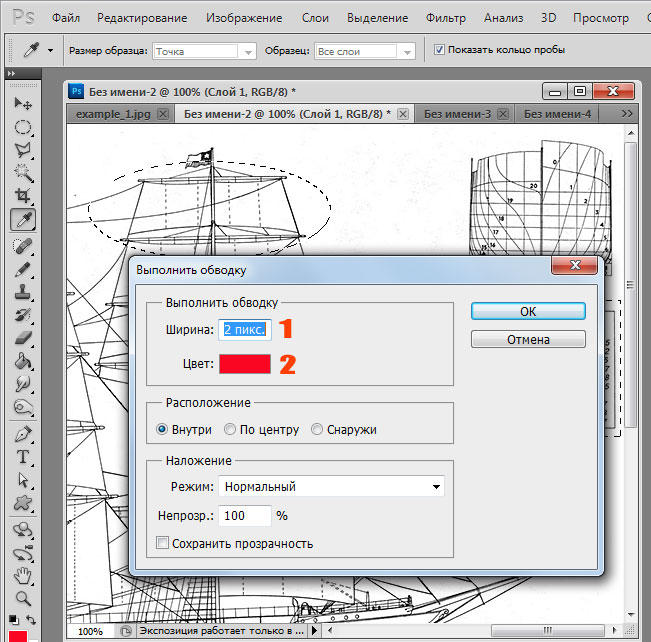Select the Move tool
Screen dimensions: 651x642
pyautogui.click(x=22, y=104)
